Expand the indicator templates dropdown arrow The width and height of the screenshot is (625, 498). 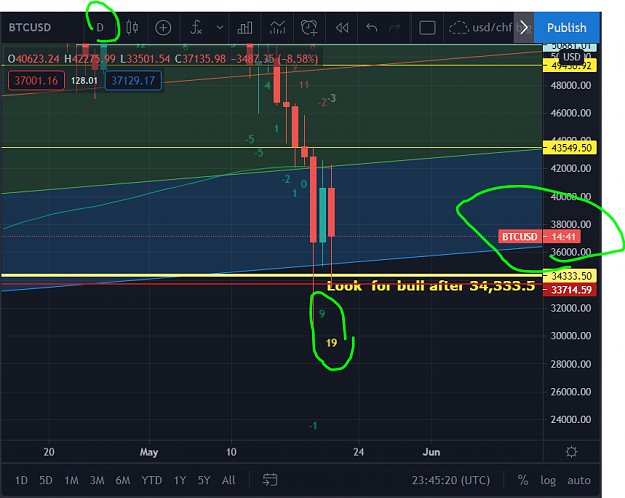click(x=220, y=28)
